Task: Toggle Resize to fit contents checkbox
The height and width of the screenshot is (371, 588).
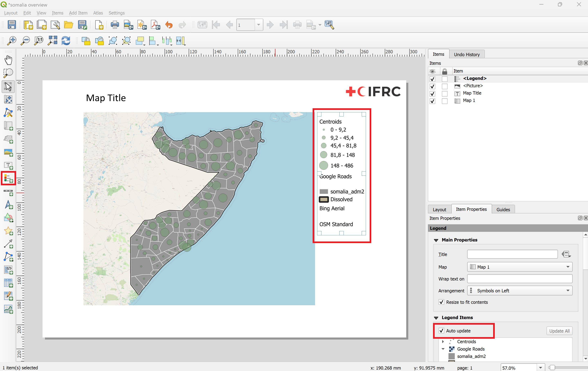Action: coord(441,302)
